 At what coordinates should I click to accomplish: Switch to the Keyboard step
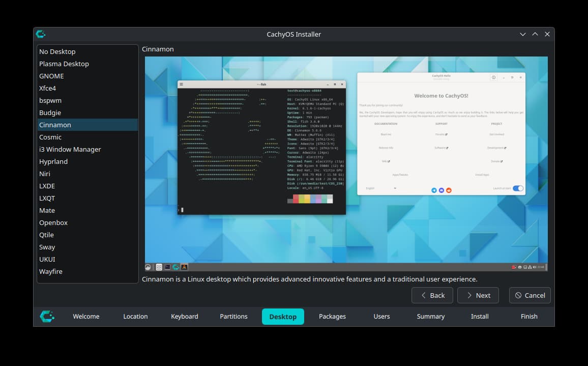pyautogui.click(x=185, y=317)
